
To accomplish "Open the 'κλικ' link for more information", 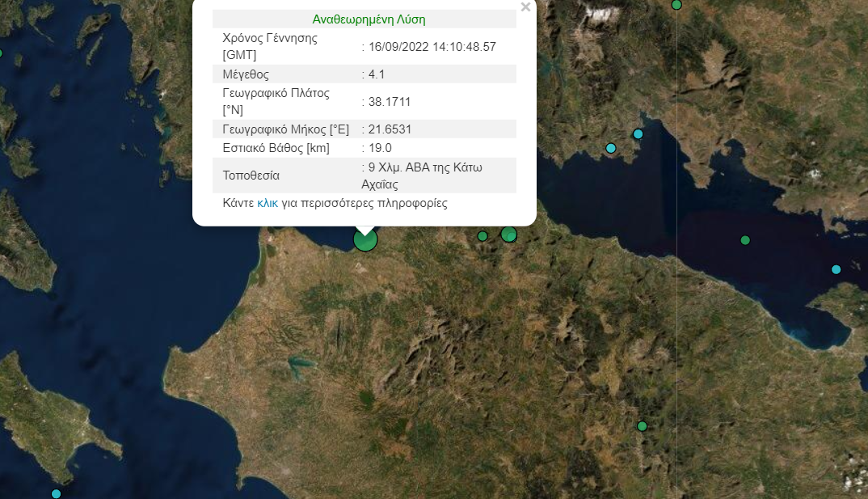I will (268, 204).
